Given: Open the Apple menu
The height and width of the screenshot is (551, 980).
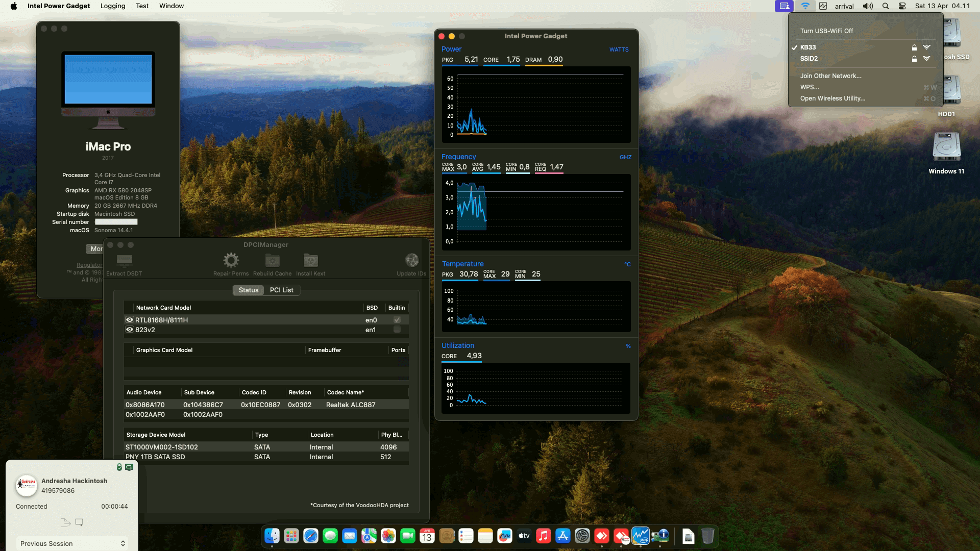Looking at the screenshot, I should [x=14, y=6].
